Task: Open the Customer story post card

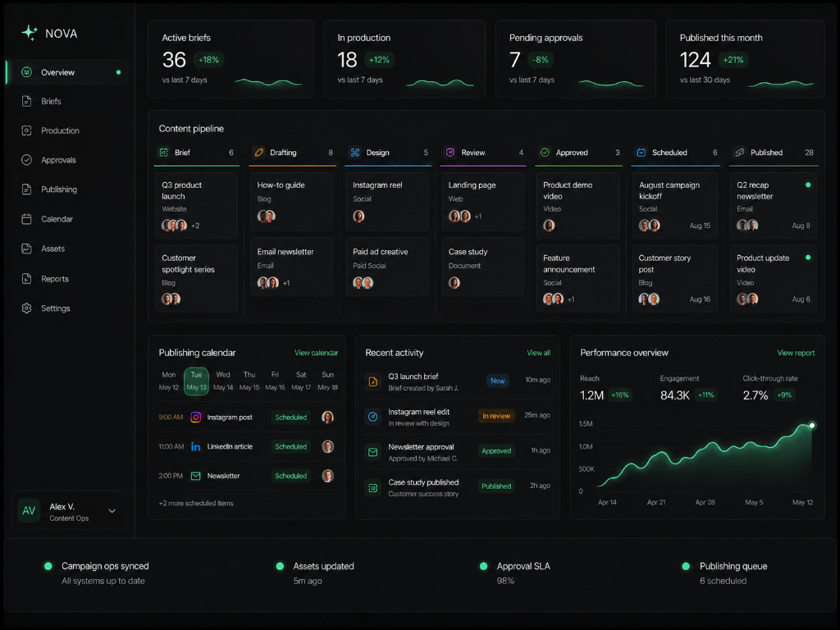Action: click(674, 278)
